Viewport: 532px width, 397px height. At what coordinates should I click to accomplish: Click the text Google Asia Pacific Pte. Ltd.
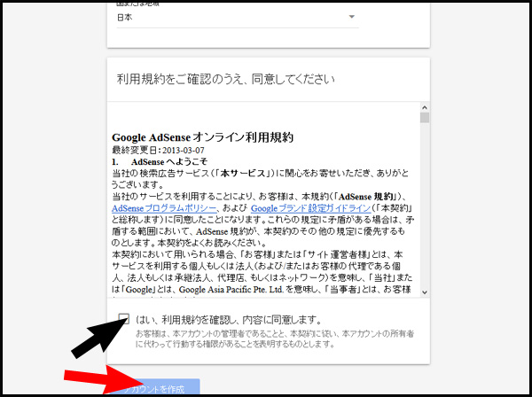231,290
